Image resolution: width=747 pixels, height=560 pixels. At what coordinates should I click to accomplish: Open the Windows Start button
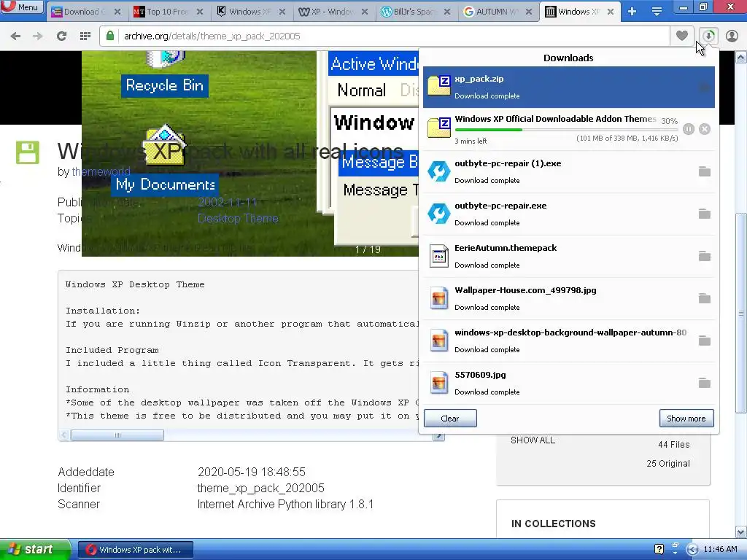click(35, 550)
